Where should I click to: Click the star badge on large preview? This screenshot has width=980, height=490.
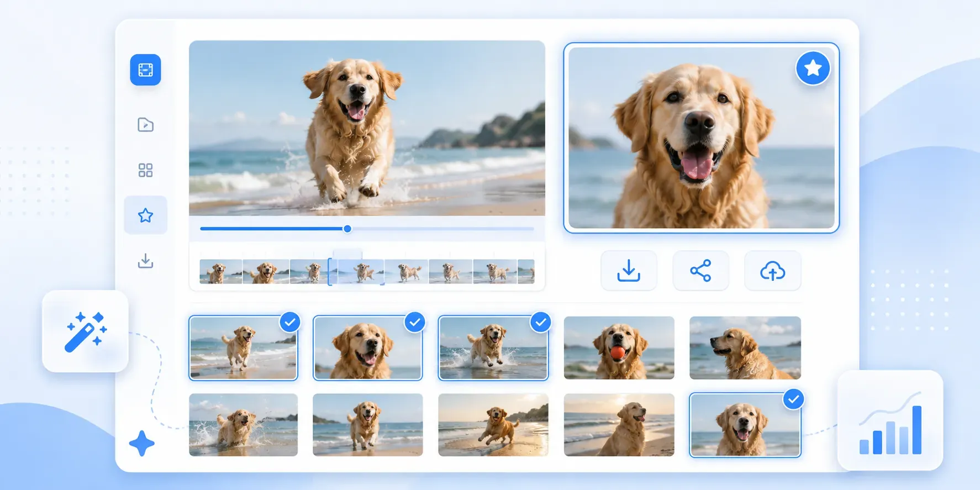click(x=813, y=68)
